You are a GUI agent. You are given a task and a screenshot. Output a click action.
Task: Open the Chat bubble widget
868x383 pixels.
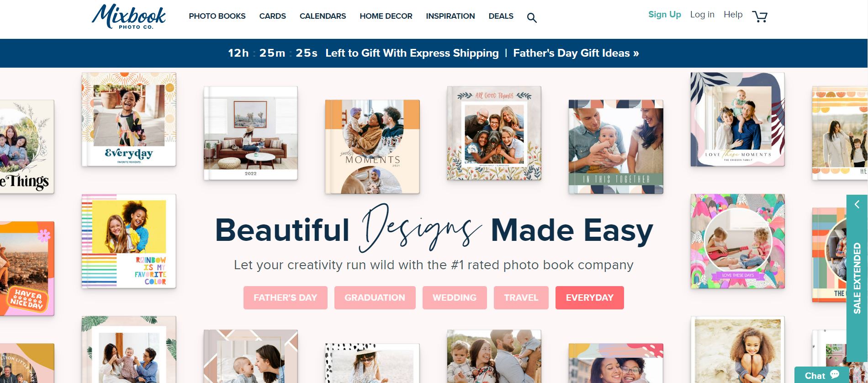point(822,375)
